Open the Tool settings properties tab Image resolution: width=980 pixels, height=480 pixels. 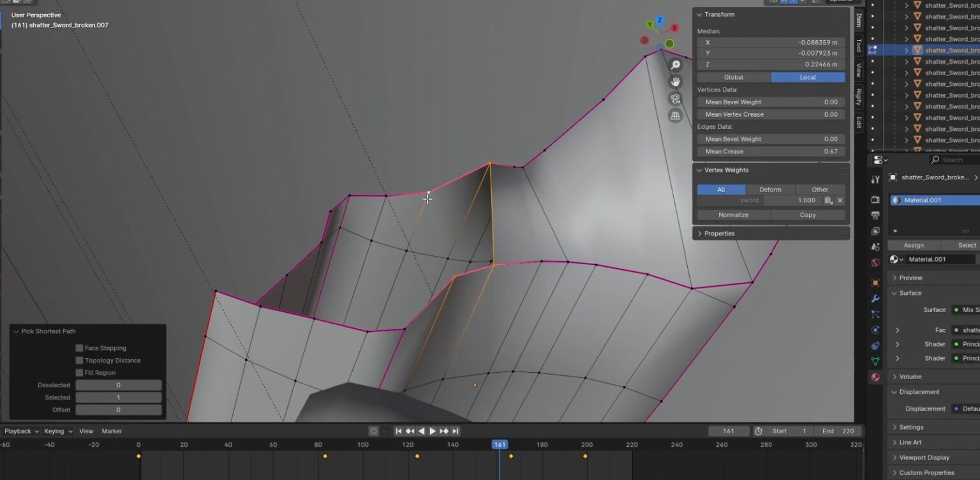point(875,179)
